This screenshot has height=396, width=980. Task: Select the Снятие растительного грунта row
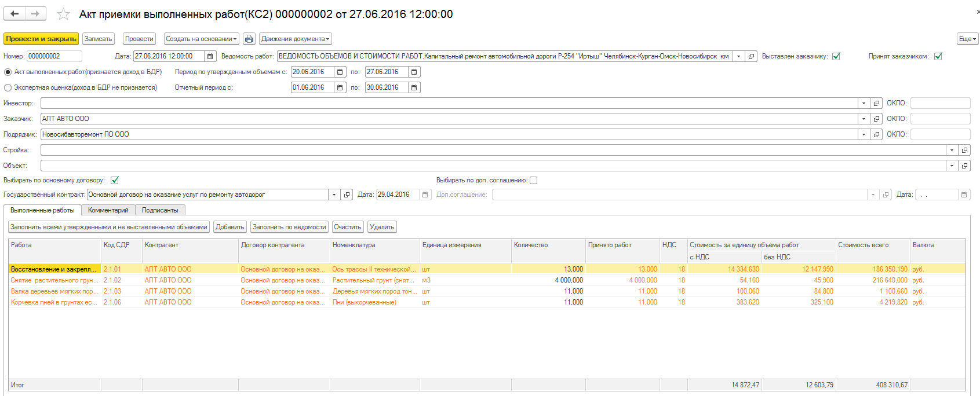point(487,280)
